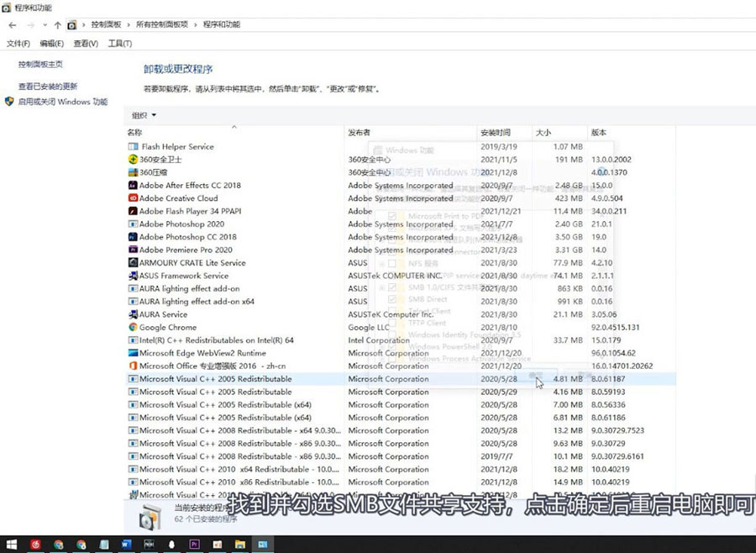Click the address bar empty field area

[x=496, y=24]
